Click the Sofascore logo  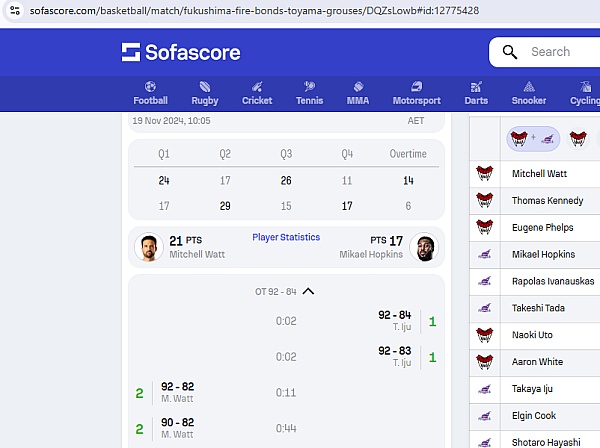pos(181,52)
